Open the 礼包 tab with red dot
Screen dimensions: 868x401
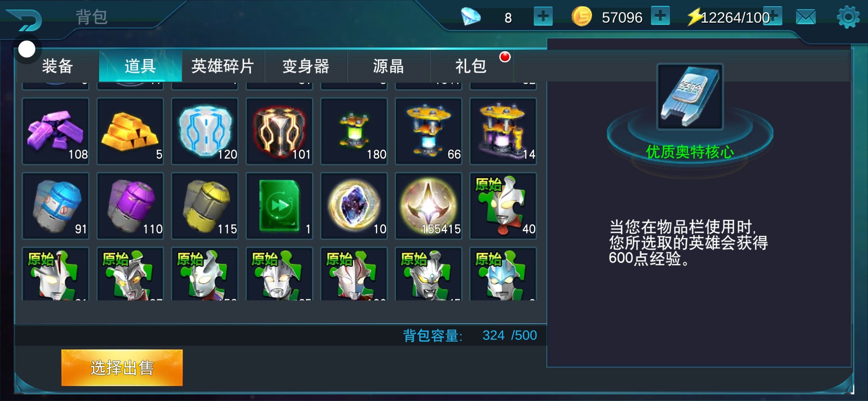coord(471,66)
